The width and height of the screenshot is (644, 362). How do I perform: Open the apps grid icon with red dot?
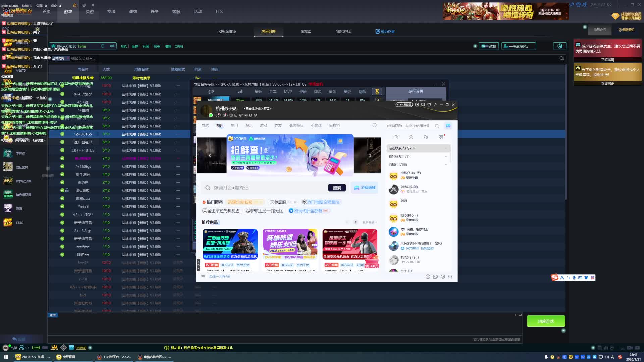click(441, 137)
